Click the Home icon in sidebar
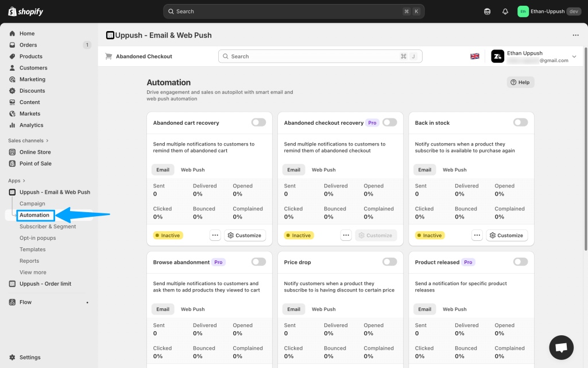This screenshot has width=588, height=368. 13,33
